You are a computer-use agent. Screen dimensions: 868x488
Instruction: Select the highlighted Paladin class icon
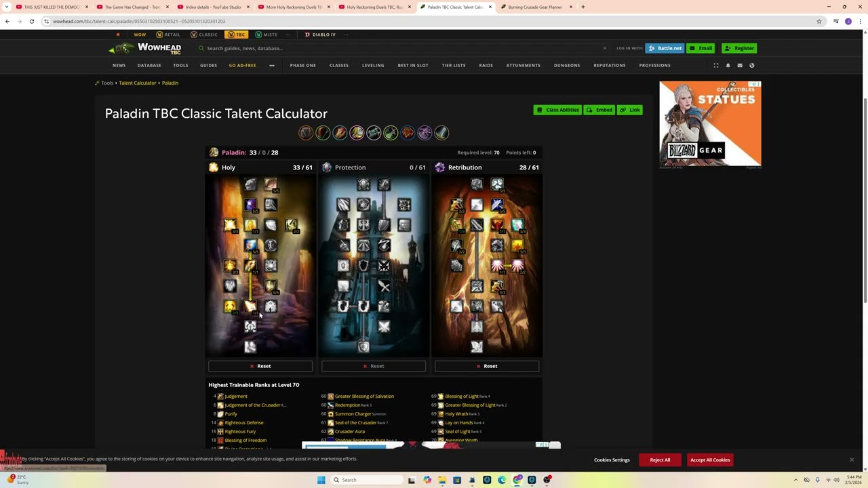(x=357, y=133)
